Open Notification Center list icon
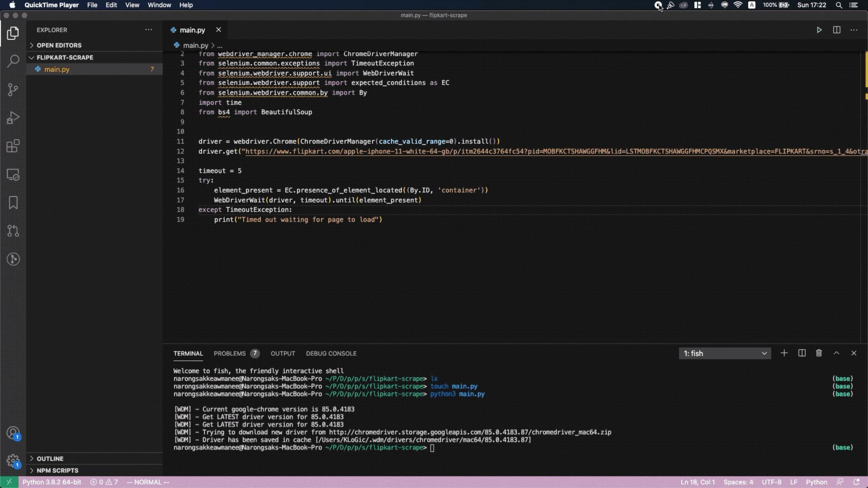This screenshot has height=488, width=868. click(853, 5)
